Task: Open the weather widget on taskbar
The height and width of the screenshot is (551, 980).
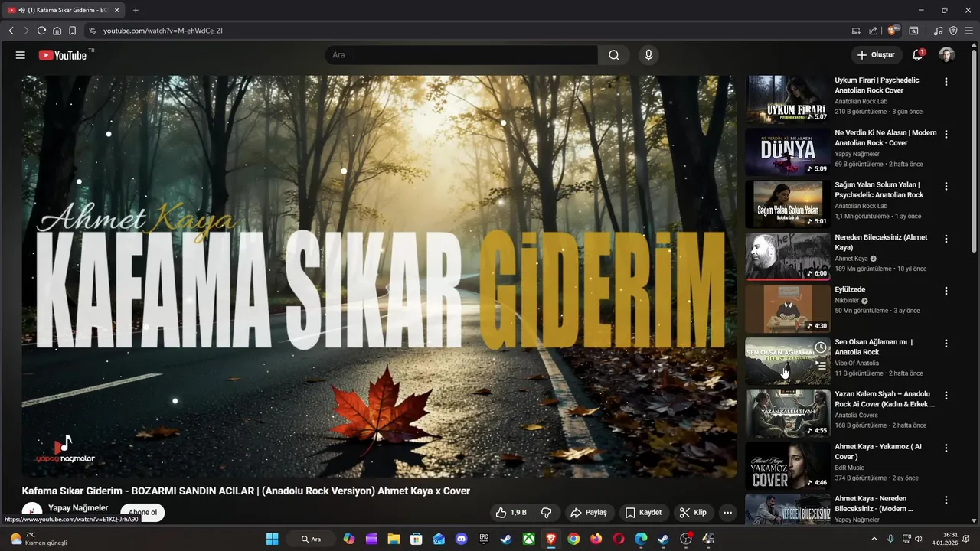Action: pyautogui.click(x=38, y=539)
